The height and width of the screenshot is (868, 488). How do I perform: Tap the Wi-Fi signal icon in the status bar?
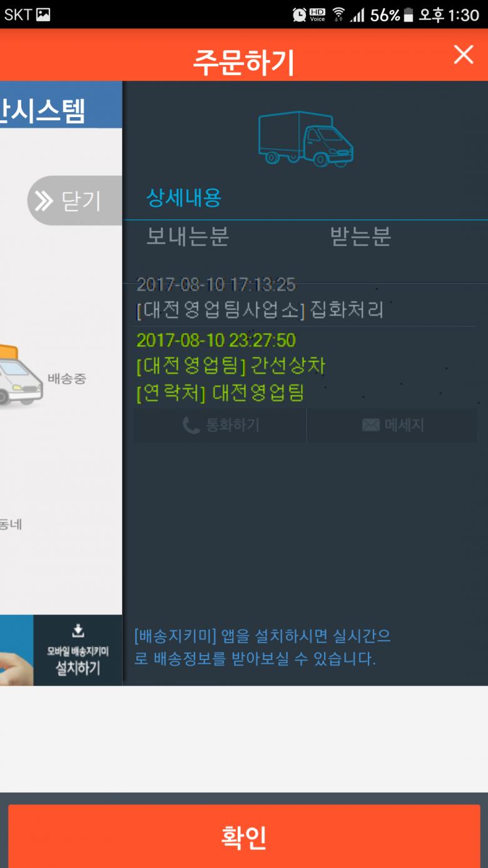click(338, 14)
